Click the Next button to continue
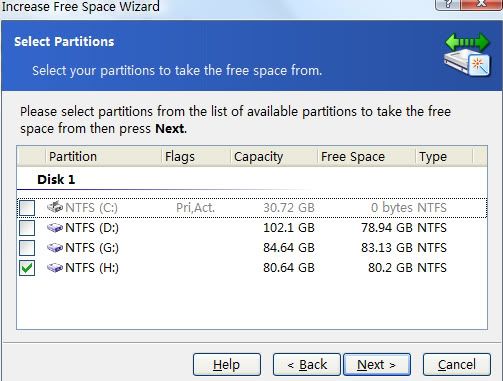Screen dimensions: 503x381 pos(377,364)
